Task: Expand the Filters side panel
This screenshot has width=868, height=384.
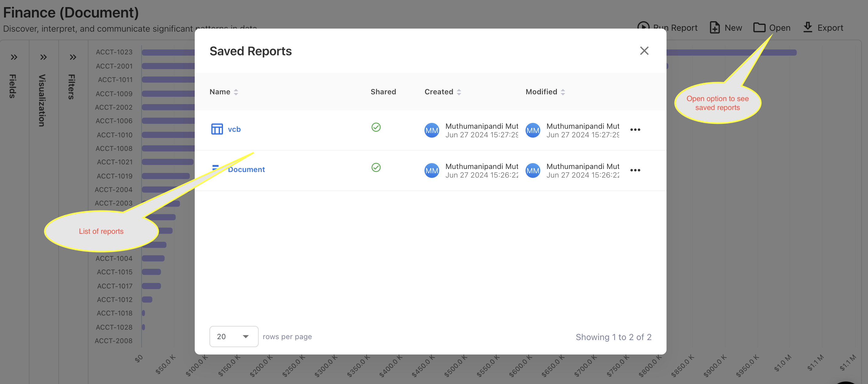Action: click(x=73, y=57)
